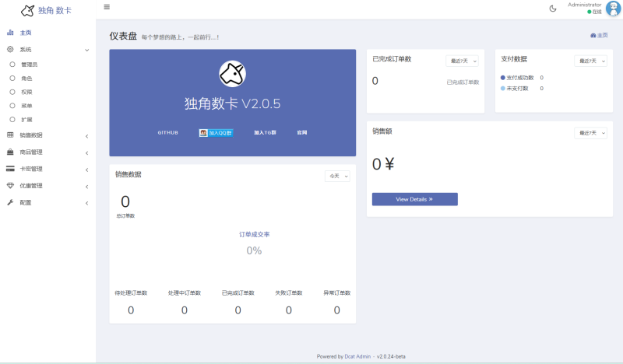Click the 销售额 card title
The height and width of the screenshot is (364, 623).
[x=382, y=131]
